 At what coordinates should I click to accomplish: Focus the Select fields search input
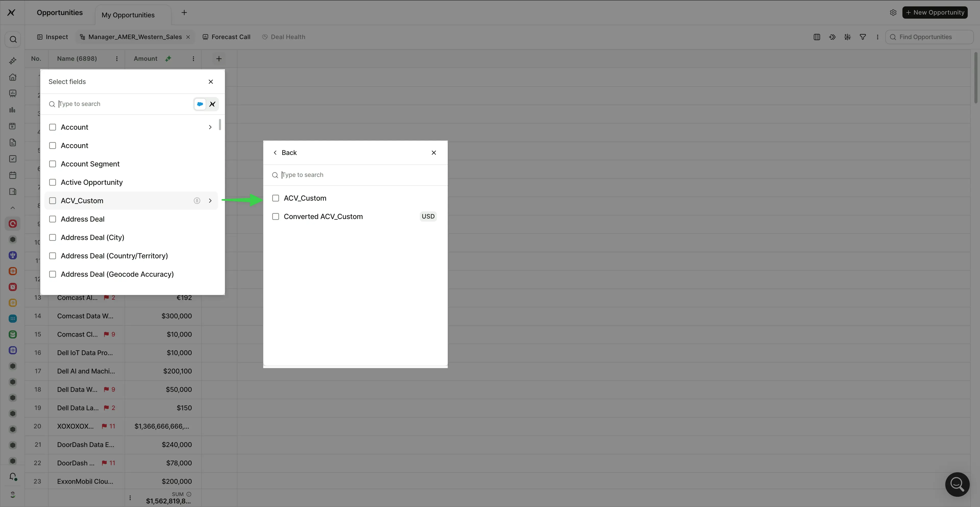[120, 104]
